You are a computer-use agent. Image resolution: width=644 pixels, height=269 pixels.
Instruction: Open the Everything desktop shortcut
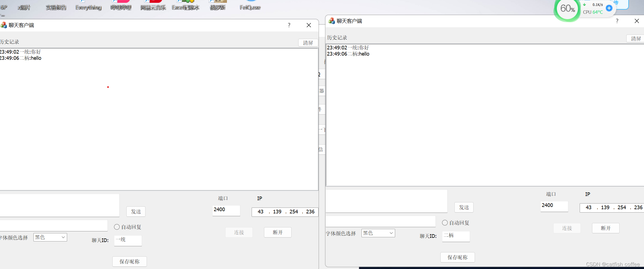[88, 5]
